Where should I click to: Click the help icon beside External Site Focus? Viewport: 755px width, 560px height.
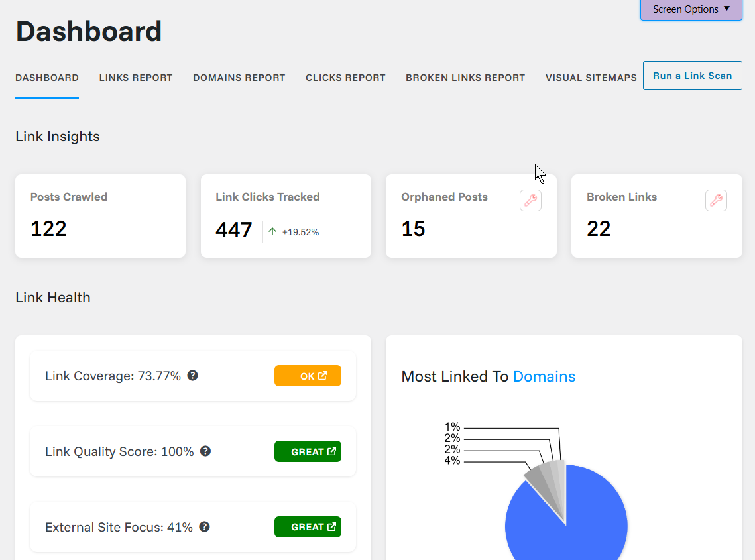point(204,526)
